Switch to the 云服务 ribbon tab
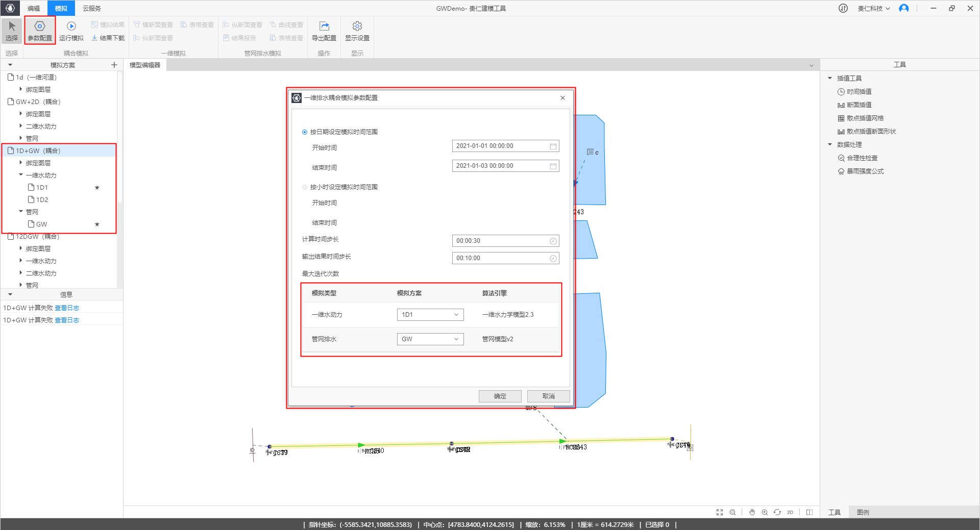This screenshot has width=980, height=530. click(92, 8)
